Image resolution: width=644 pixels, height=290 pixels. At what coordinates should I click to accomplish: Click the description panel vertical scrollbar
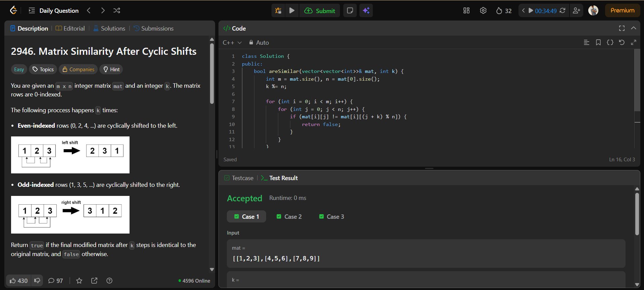click(x=212, y=74)
